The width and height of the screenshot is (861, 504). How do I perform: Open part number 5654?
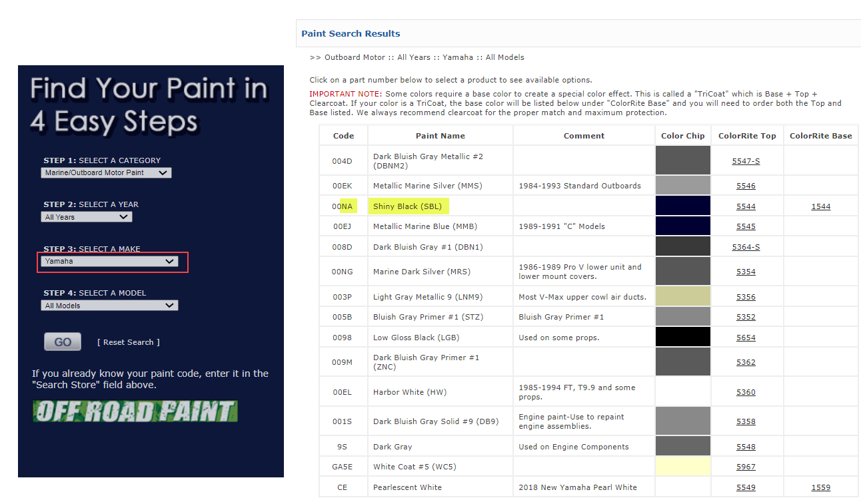coord(746,338)
